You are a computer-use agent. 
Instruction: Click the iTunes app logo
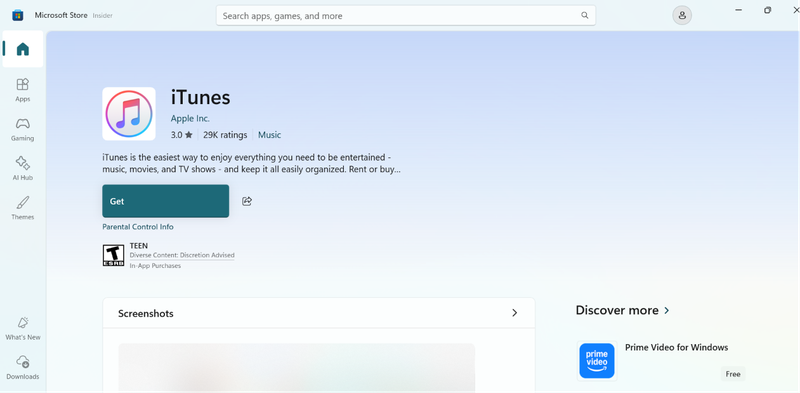(129, 114)
